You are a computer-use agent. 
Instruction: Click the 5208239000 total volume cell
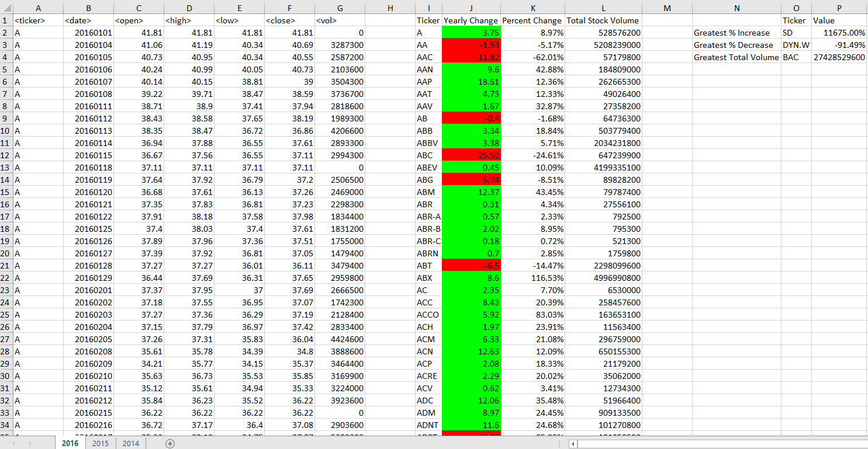pyautogui.click(x=603, y=45)
